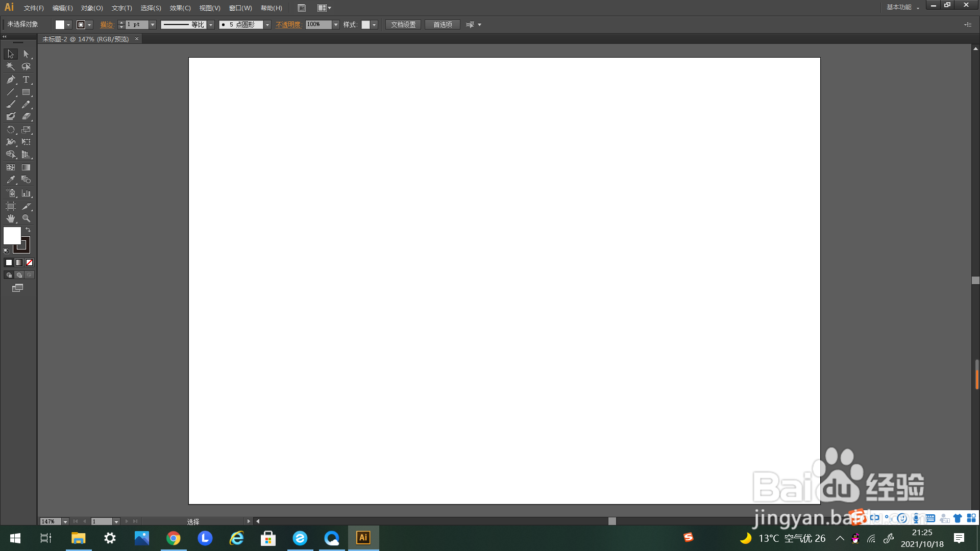This screenshot has width=980, height=551.
Task: Open the 效果(C) menu
Action: point(180,8)
